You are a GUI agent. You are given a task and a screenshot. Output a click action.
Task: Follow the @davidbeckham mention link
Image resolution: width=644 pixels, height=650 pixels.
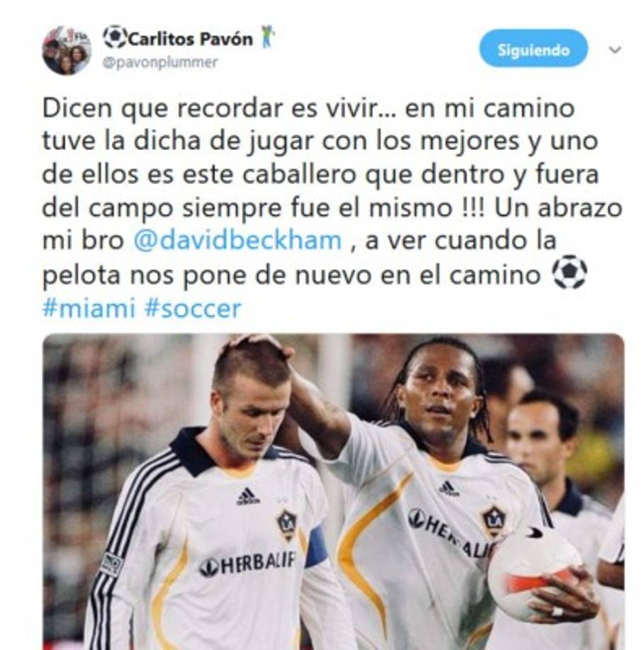point(237,241)
